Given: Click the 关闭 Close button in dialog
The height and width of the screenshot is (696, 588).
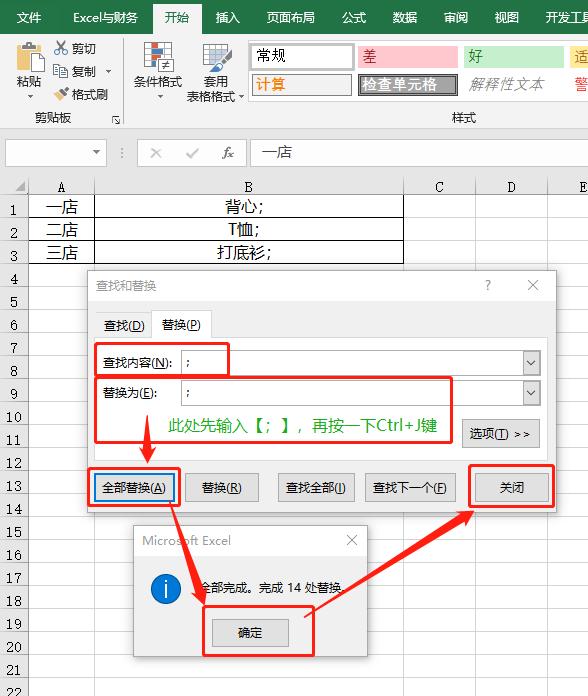Looking at the screenshot, I should click(x=512, y=487).
